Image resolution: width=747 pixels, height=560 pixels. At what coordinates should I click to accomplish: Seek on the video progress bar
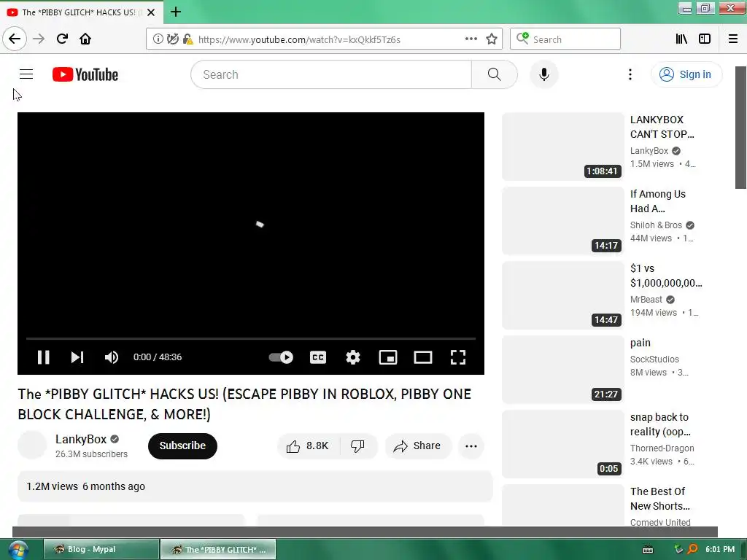click(x=251, y=338)
